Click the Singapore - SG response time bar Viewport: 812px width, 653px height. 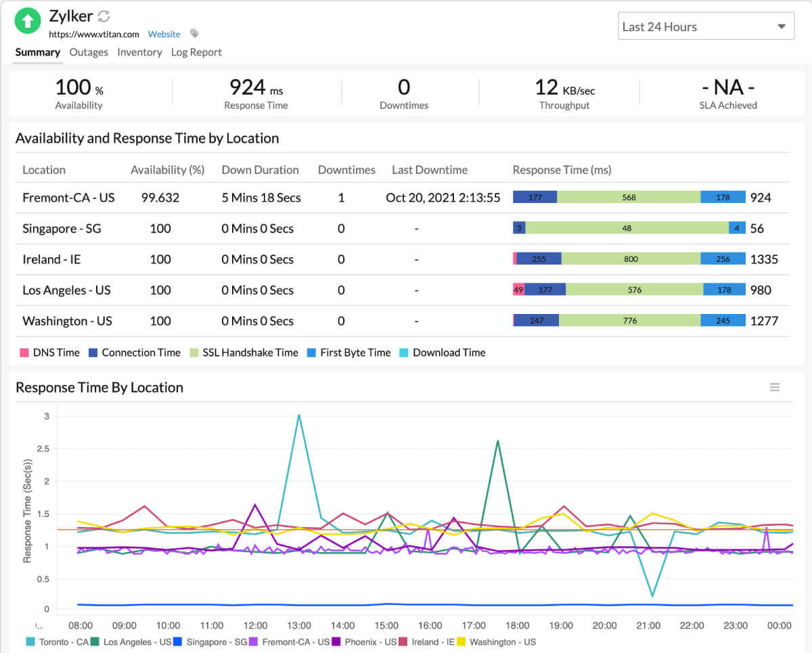[628, 228]
